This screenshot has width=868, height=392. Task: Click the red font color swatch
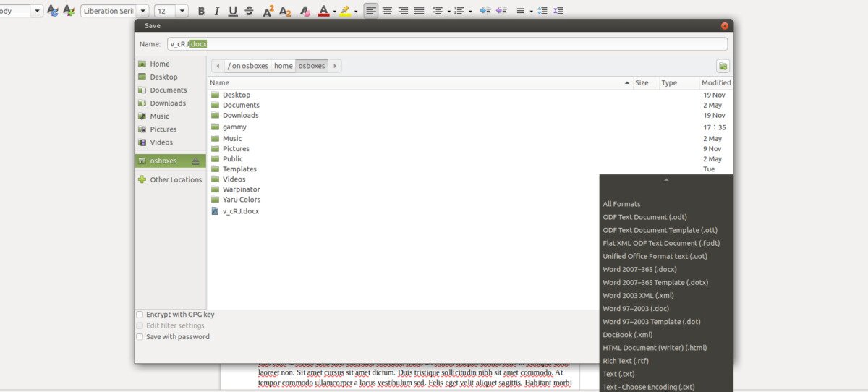[323, 11]
